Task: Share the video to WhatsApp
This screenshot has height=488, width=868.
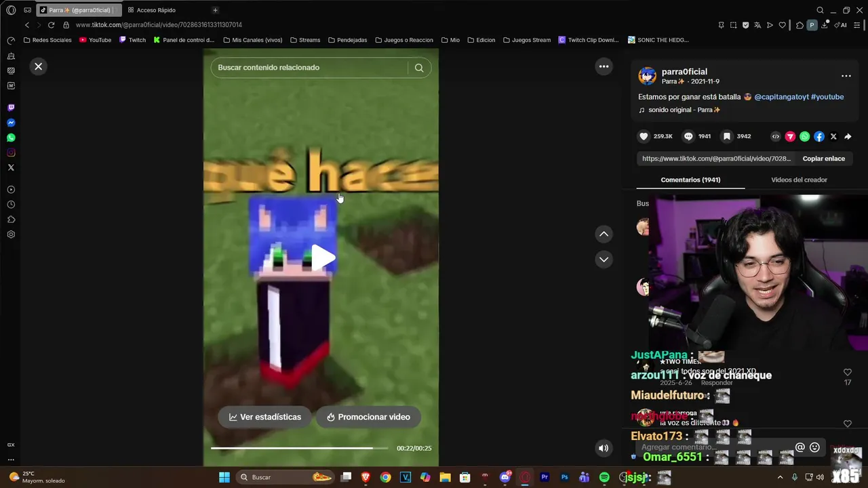Action: point(804,136)
